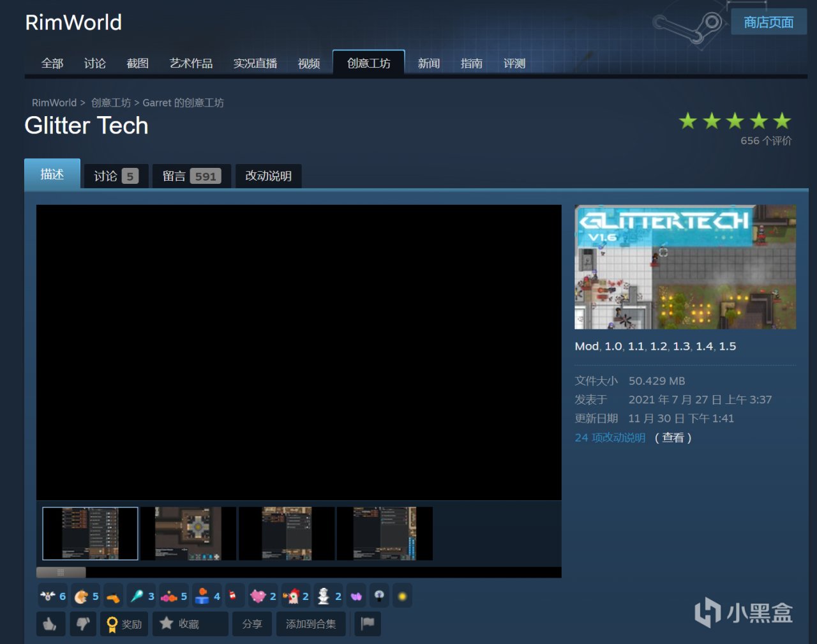Click the yellow glowing orb award icon
Screen dimensions: 817x644
pyautogui.click(x=402, y=596)
